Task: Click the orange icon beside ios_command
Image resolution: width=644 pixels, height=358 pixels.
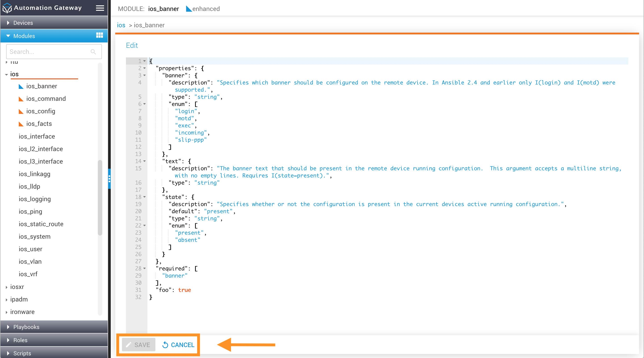Action: [21, 99]
